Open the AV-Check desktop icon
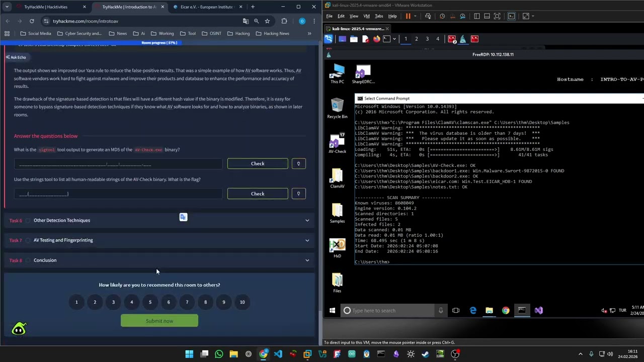Screen dimensions: 644x362 pos(337,143)
